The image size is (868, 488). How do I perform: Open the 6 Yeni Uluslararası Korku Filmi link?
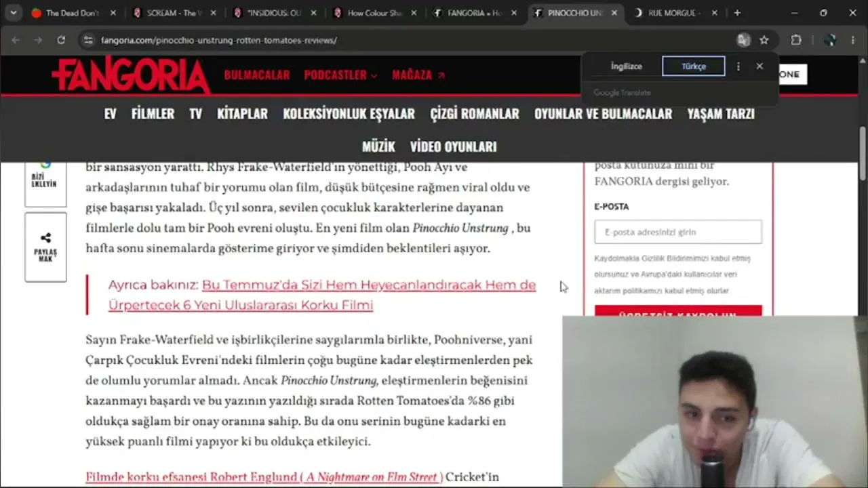[x=322, y=295]
